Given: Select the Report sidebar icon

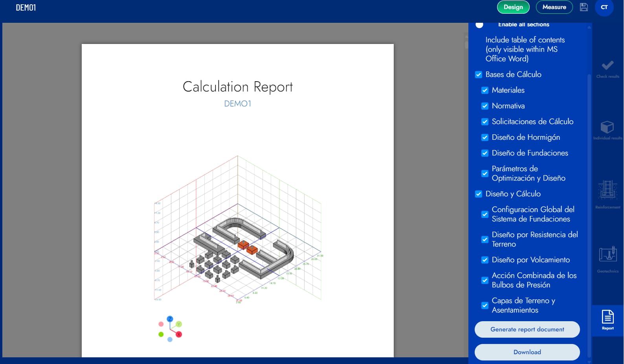Looking at the screenshot, I should 607,320.
